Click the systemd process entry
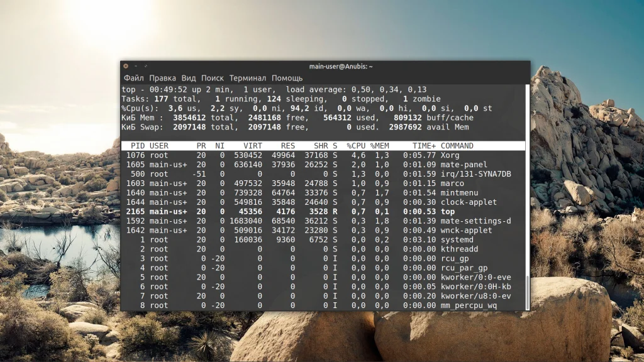The image size is (644, 362). (x=458, y=239)
